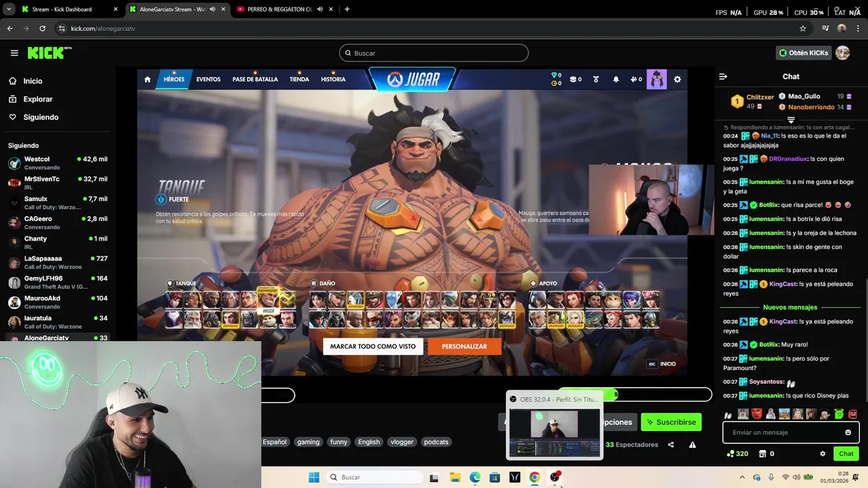Click the Overwatch settings gear in stream

(677, 79)
